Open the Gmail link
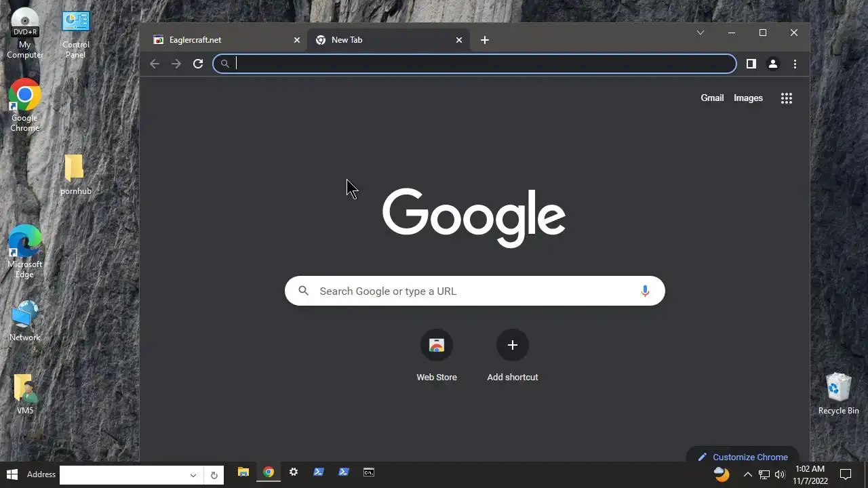This screenshot has width=868, height=488. click(x=712, y=98)
